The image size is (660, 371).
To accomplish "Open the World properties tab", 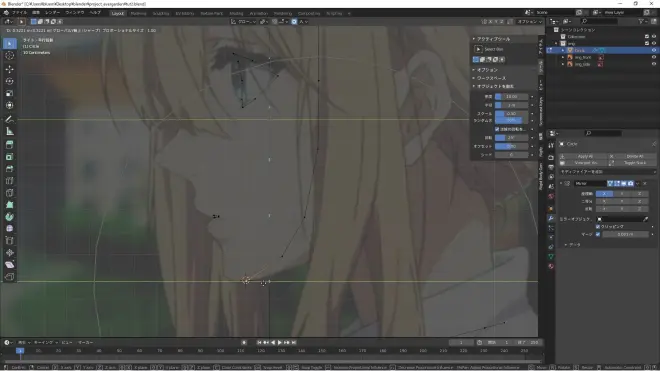I will click(x=551, y=197).
